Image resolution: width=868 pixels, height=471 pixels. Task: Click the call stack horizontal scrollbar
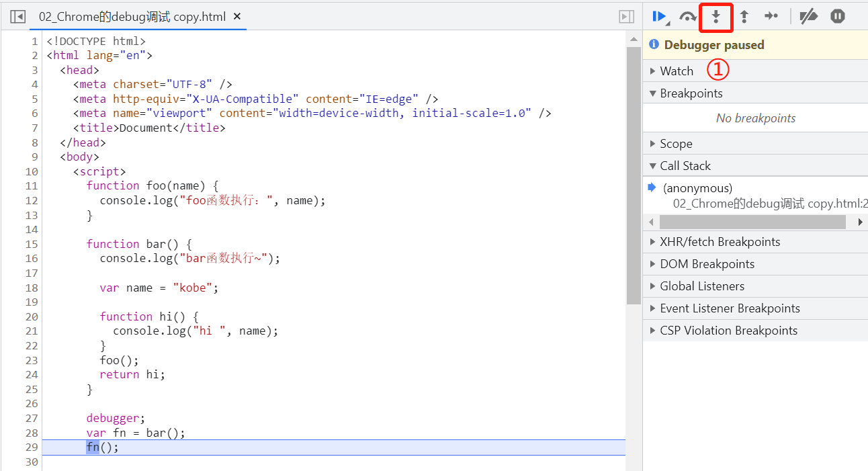[x=752, y=222]
